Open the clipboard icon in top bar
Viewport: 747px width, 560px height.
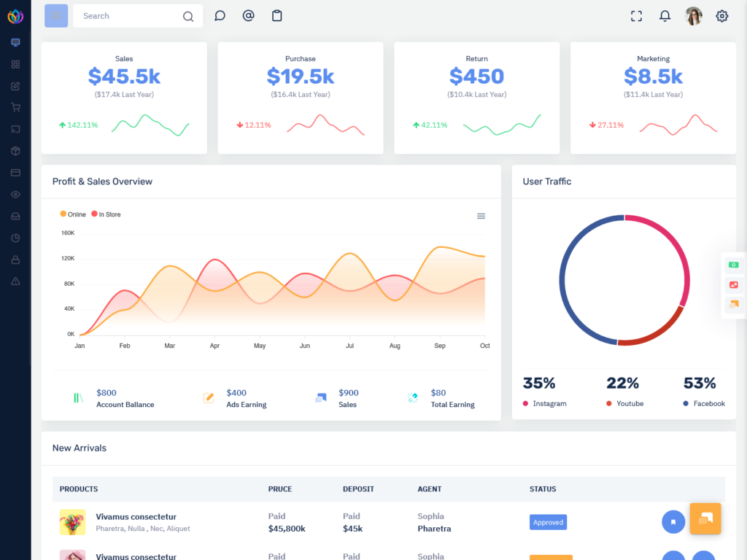click(x=276, y=16)
